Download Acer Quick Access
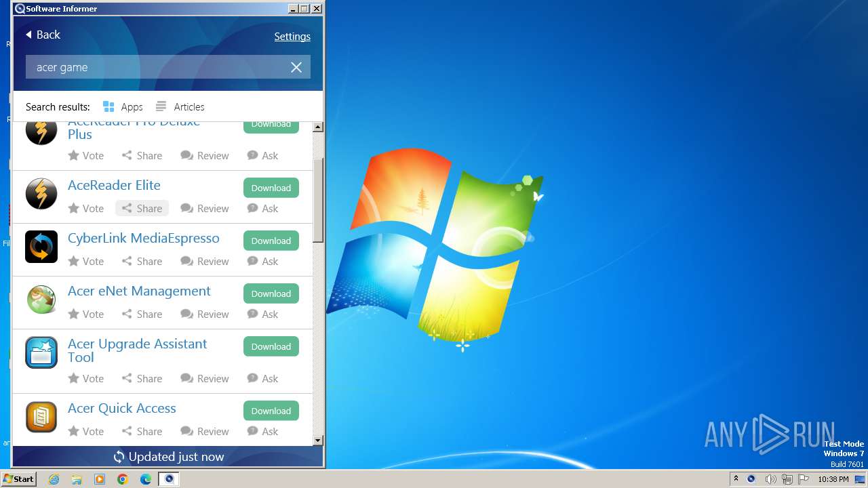Screen dimensions: 868x488 pos(271,411)
